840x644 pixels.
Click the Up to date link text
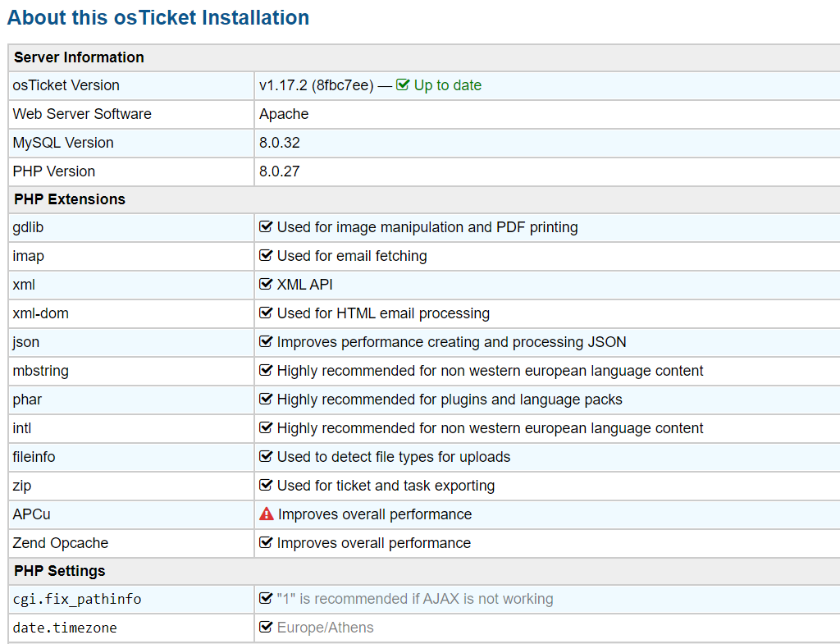click(447, 85)
